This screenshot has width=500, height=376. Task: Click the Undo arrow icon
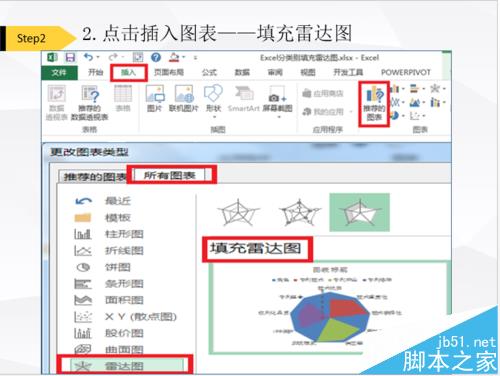(x=88, y=57)
